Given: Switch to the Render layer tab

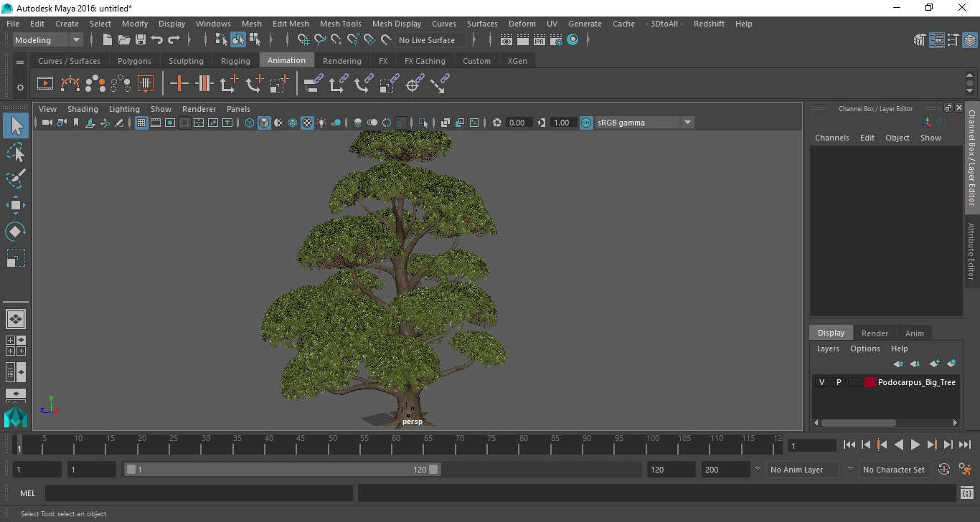Looking at the screenshot, I should click(x=875, y=333).
